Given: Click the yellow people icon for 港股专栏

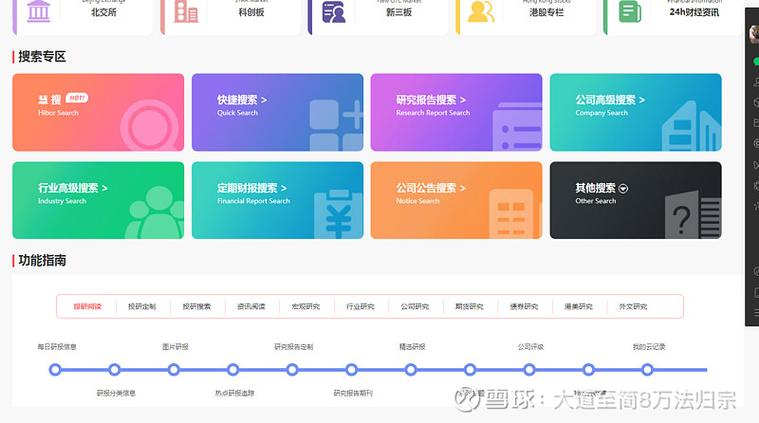Looking at the screenshot, I should tap(481, 12).
